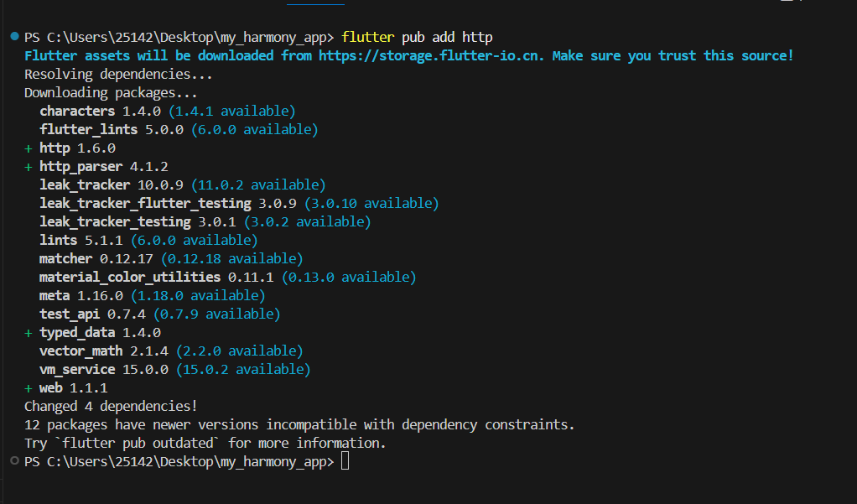Click '(0.13.0 available)' text
Screen dimensions: 857x504
pos(349,277)
